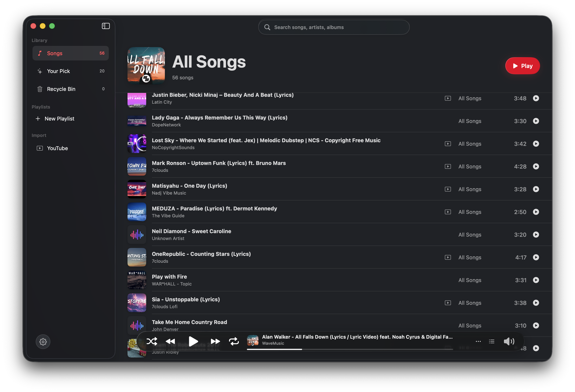The image size is (575, 392).
Task: Play Take Me Home Country Road row icon
Action: (536, 325)
